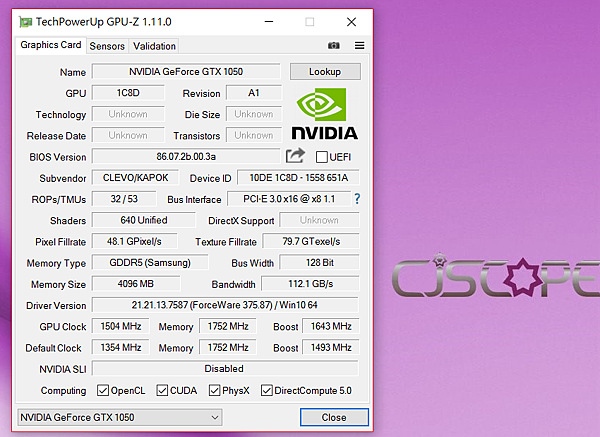This screenshot has width=600, height=437.
Task: Toggle the CUDA checkbox
Action: click(x=162, y=390)
